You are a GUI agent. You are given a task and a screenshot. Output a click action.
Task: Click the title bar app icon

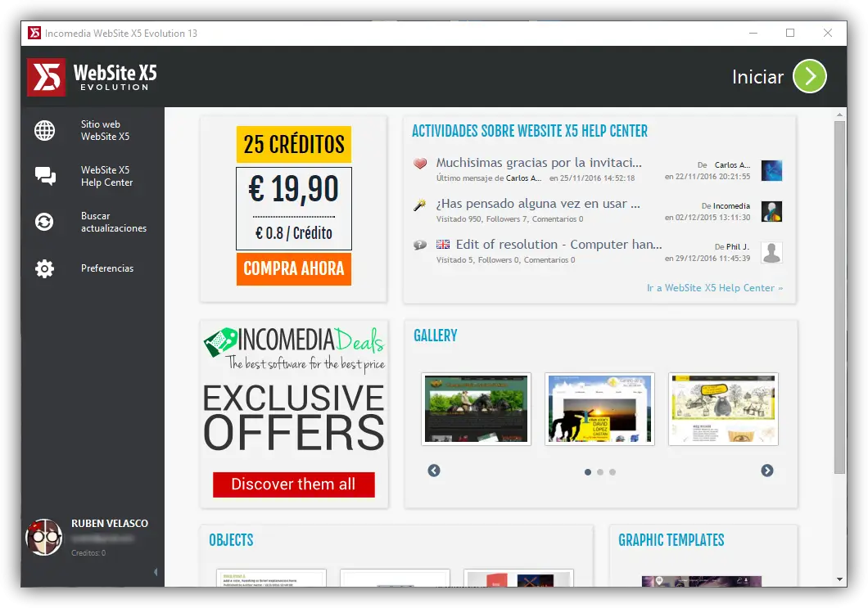pyautogui.click(x=34, y=34)
